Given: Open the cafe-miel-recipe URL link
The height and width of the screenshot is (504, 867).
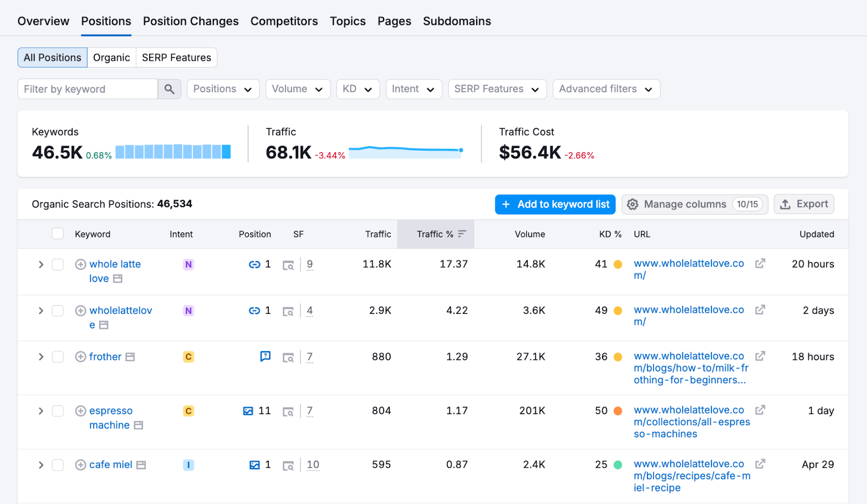Looking at the screenshot, I should (x=692, y=476).
